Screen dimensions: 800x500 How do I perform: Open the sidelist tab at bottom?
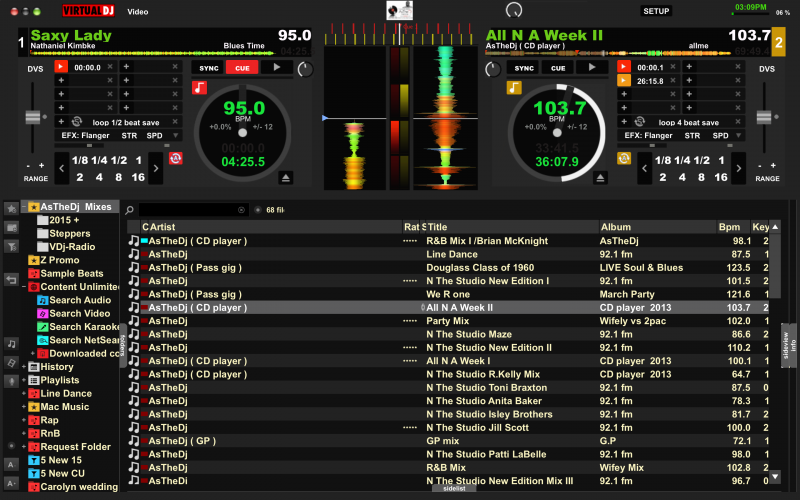tap(454, 488)
